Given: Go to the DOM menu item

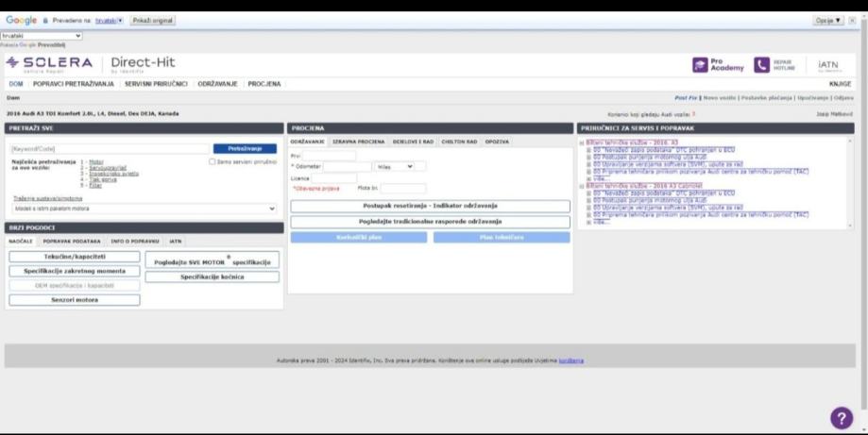Looking at the screenshot, I should point(16,84).
